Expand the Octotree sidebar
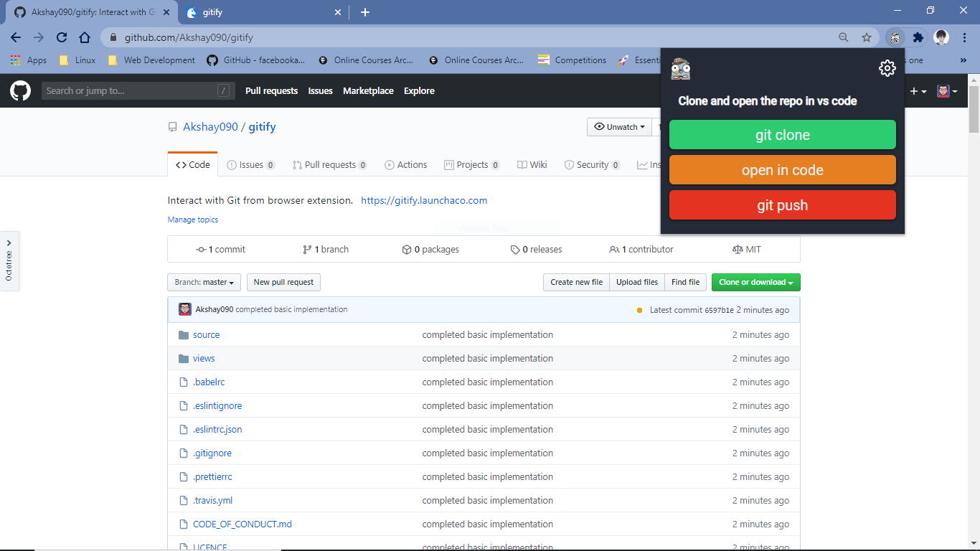 coord(9,260)
